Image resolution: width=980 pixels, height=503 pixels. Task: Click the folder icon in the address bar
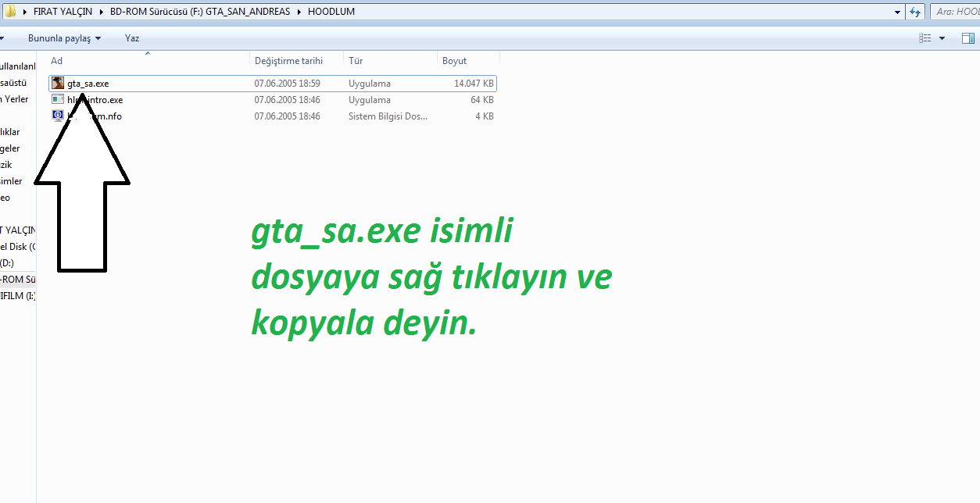click(11, 12)
